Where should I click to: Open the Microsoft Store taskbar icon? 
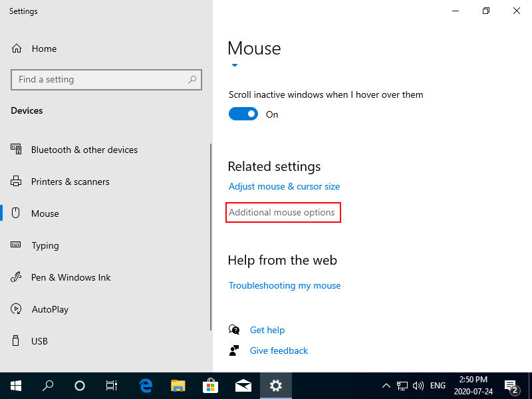coord(210,386)
